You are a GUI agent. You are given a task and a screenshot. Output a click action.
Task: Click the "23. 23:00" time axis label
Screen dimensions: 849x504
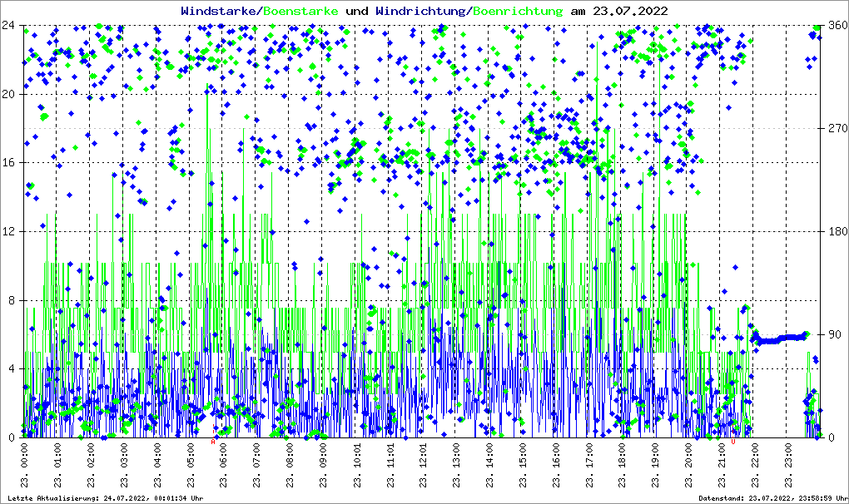[789, 465]
